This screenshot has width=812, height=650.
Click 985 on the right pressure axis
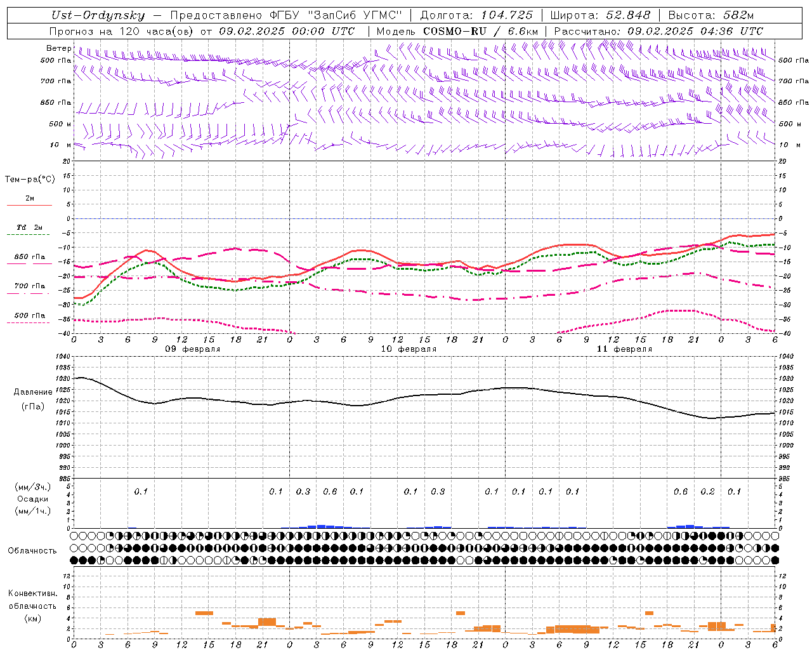click(785, 479)
